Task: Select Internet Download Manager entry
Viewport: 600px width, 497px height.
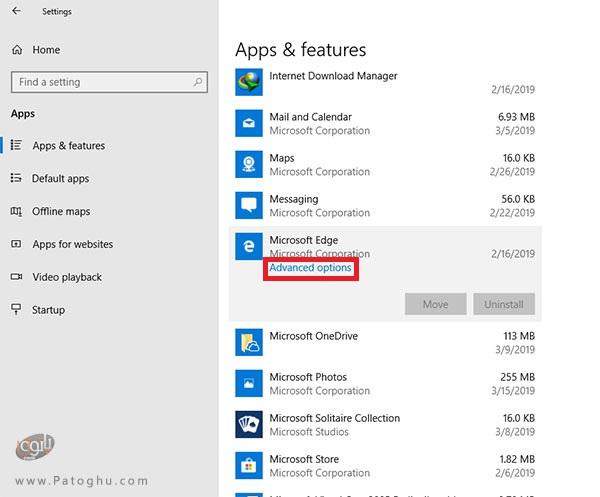Action: (385, 82)
